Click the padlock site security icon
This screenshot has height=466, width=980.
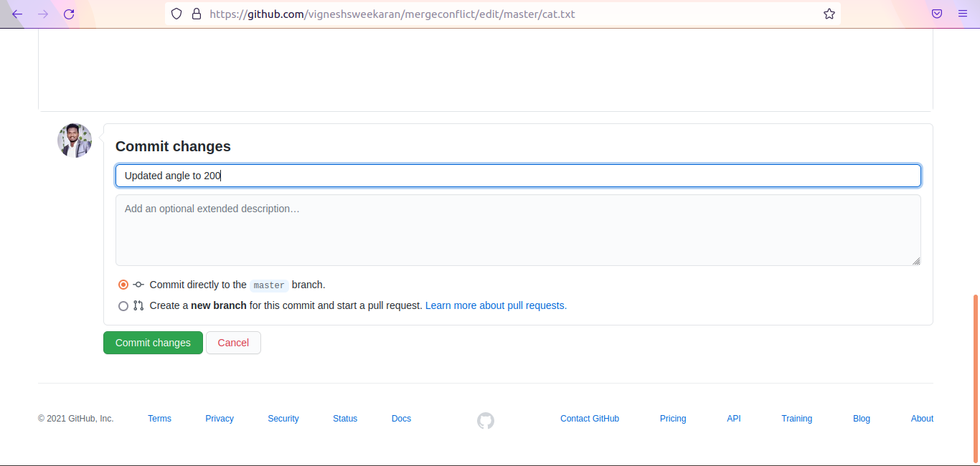(197, 14)
